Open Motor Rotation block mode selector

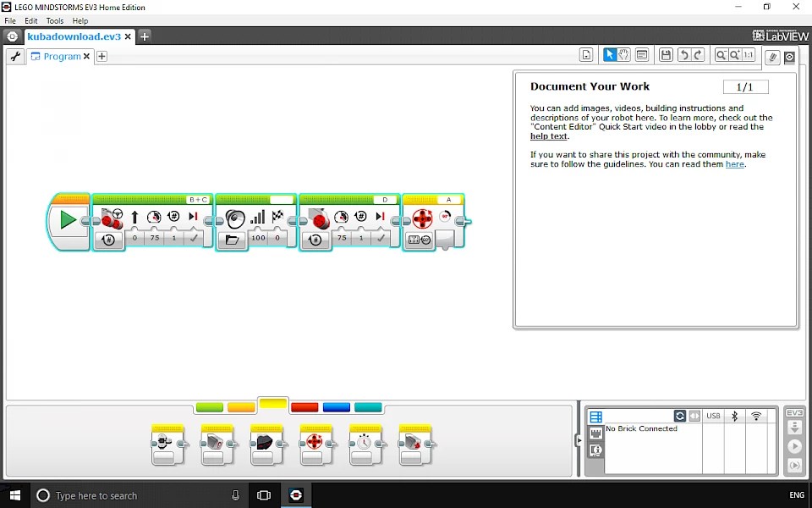click(420, 240)
